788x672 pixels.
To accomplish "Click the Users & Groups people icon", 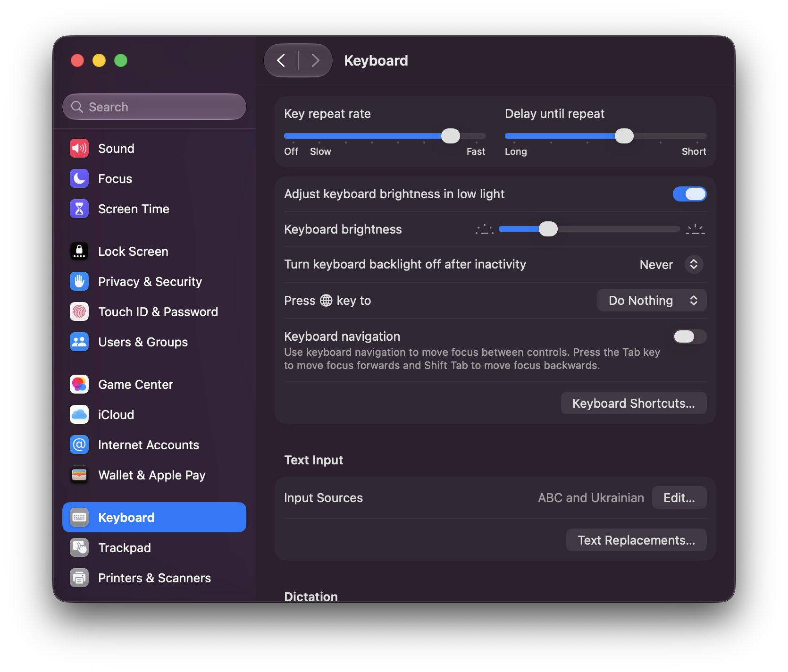I will [x=79, y=342].
